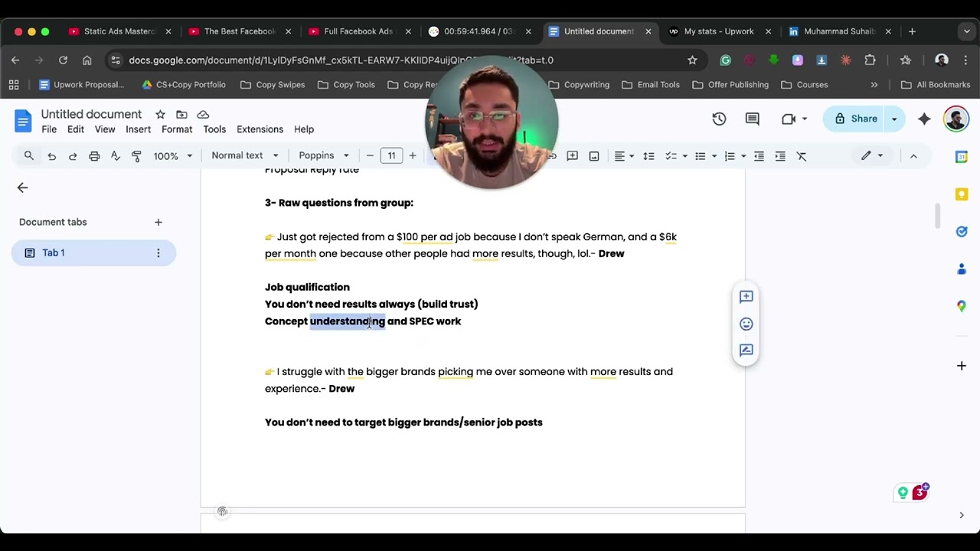The image size is (980, 551).
Task: Select Tab 1 in document tabs
Action: click(93, 253)
